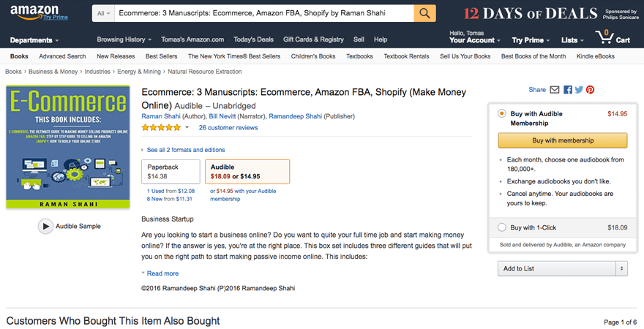Choose the Paperback format box
This screenshot has width=644, height=329.
[171, 172]
